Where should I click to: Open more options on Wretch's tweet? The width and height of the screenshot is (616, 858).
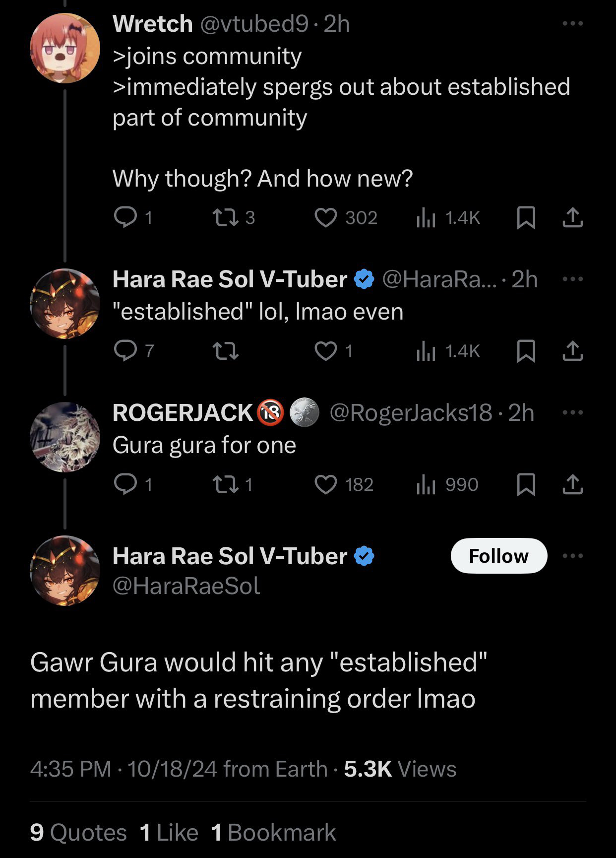[572, 23]
